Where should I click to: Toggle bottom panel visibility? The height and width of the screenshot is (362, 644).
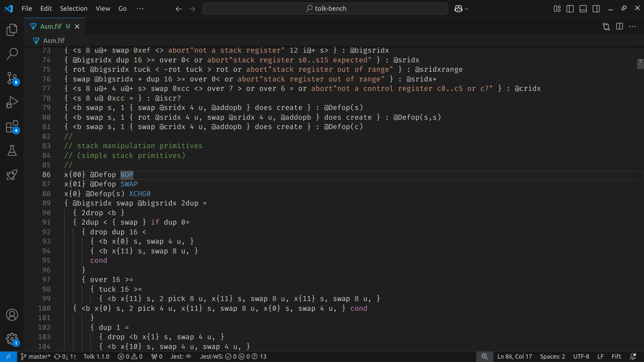(x=583, y=9)
